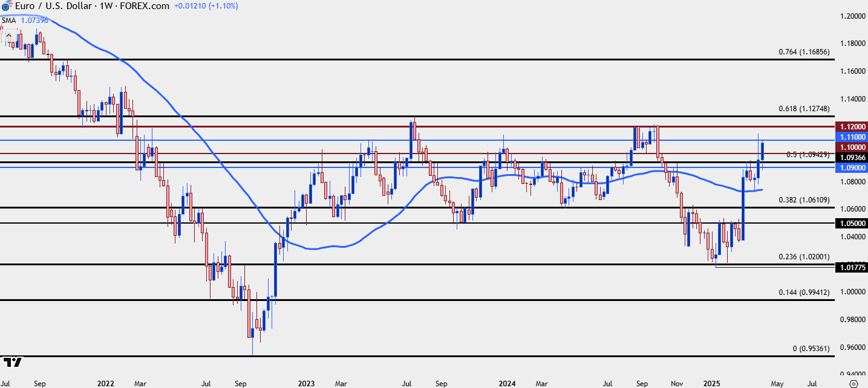Click the 1.09366 current price label
The image size is (868, 388).
(x=850, y=157)
